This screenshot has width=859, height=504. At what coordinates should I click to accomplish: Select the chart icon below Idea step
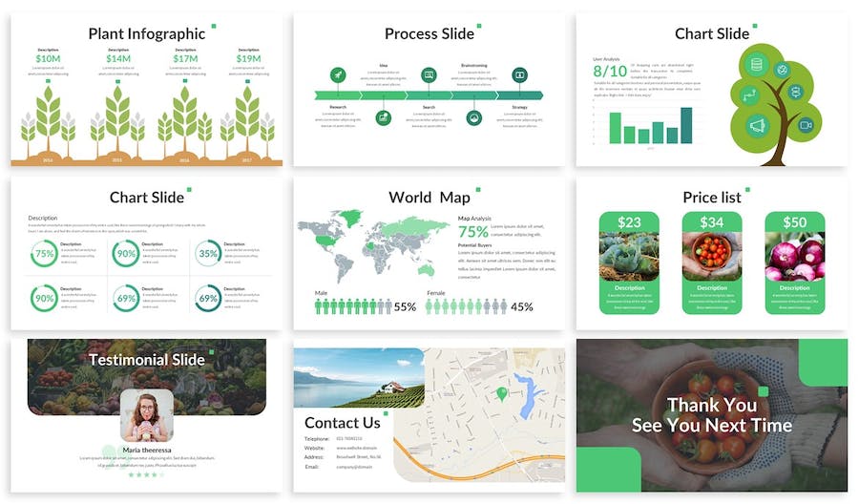click(x=383, y=117)
